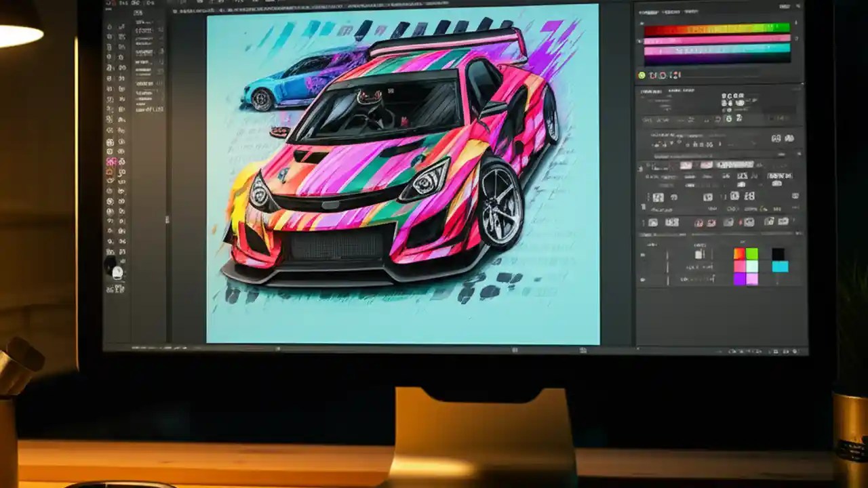Select the cyan swatch in the color palette
This screenshot has width=868, height=488.
[780, 266]
